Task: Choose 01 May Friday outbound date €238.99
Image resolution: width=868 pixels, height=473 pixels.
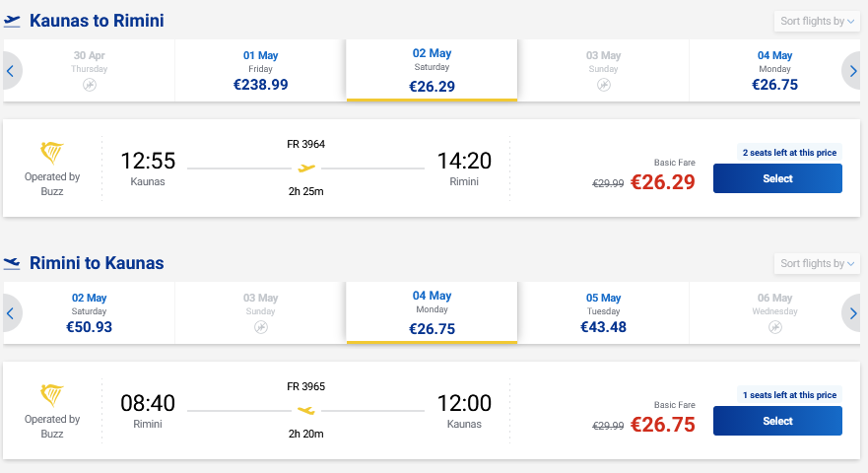Action: pyautogui.click(x=260, y=71)
